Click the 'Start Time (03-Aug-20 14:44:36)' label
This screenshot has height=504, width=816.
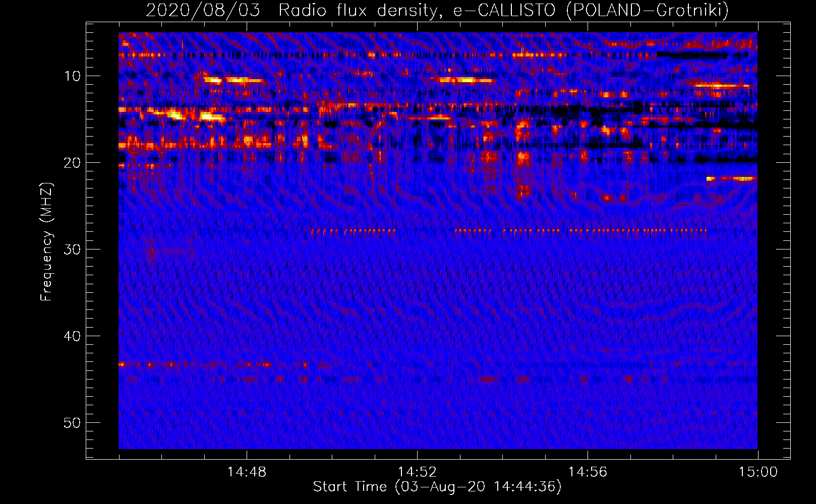pos(437,487)
